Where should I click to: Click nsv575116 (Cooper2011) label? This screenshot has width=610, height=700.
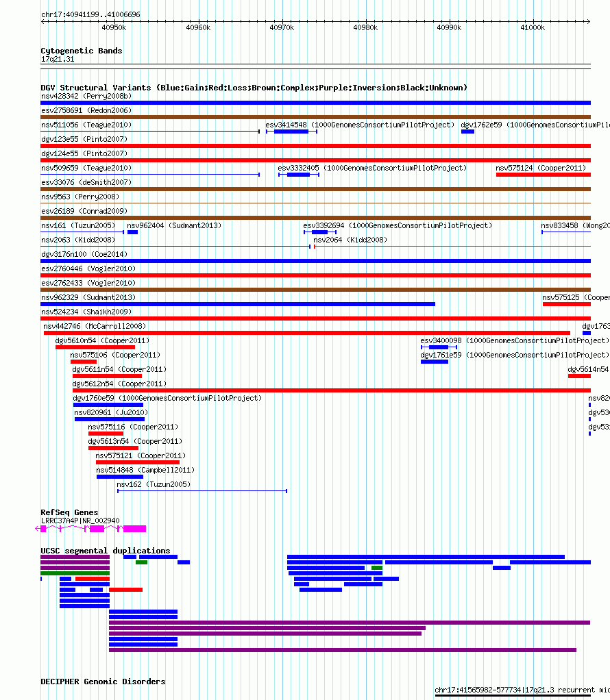[133, 427]
